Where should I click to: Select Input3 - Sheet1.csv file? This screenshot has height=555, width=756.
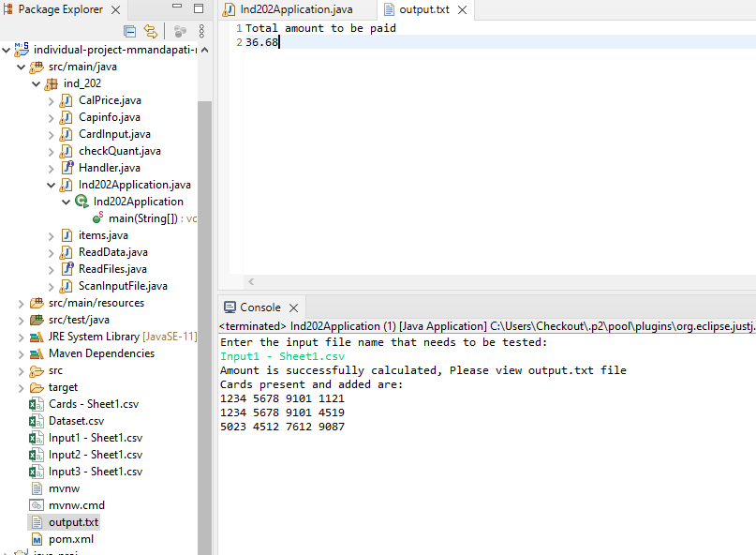[x=96, y=472]
